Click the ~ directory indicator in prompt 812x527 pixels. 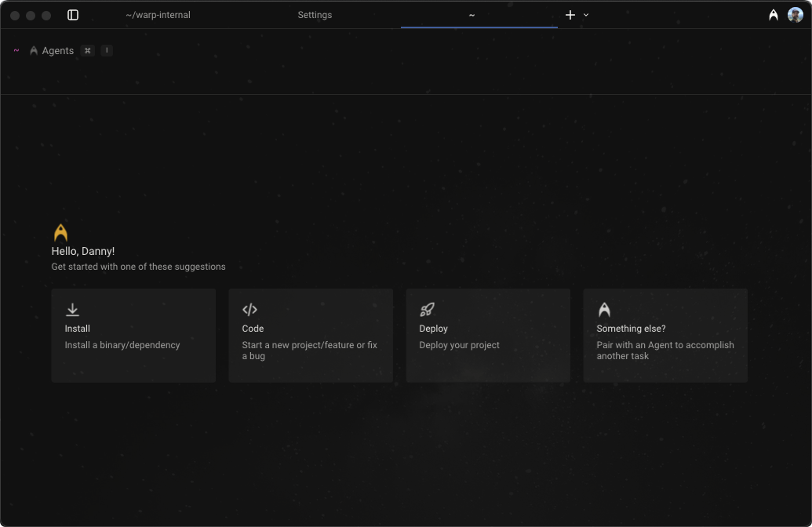pyautogui.click(x=16, y=51)
